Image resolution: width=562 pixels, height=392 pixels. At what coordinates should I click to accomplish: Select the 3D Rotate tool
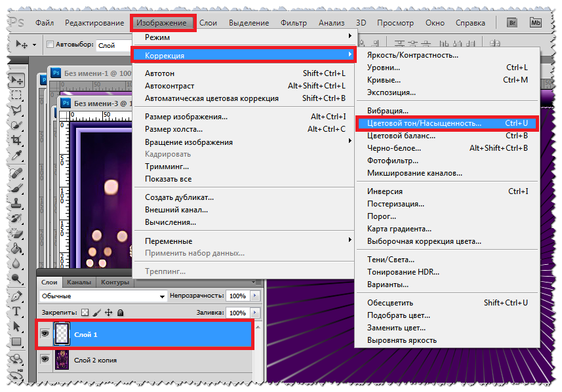[x=16, y=360]
